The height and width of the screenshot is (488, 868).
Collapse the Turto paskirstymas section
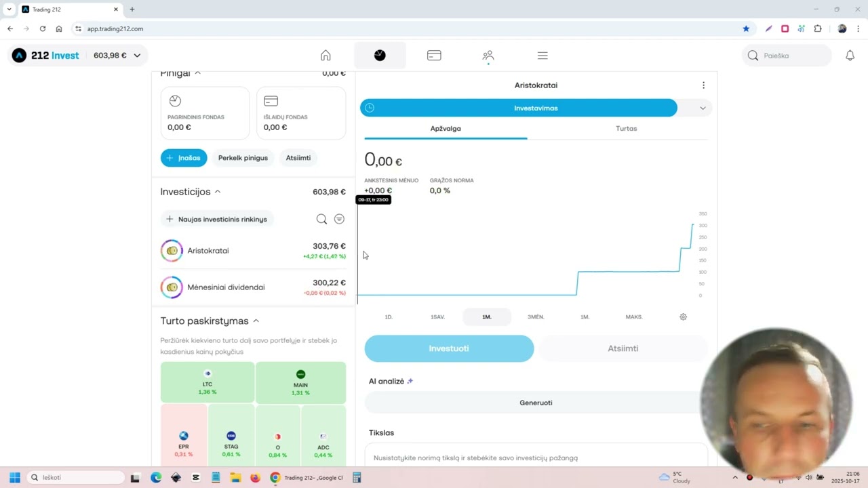[256, 321]
